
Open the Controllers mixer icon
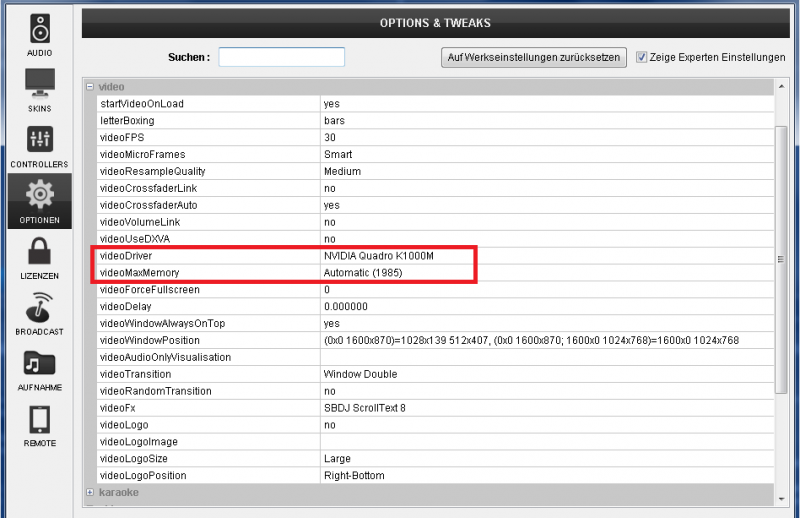40,139
